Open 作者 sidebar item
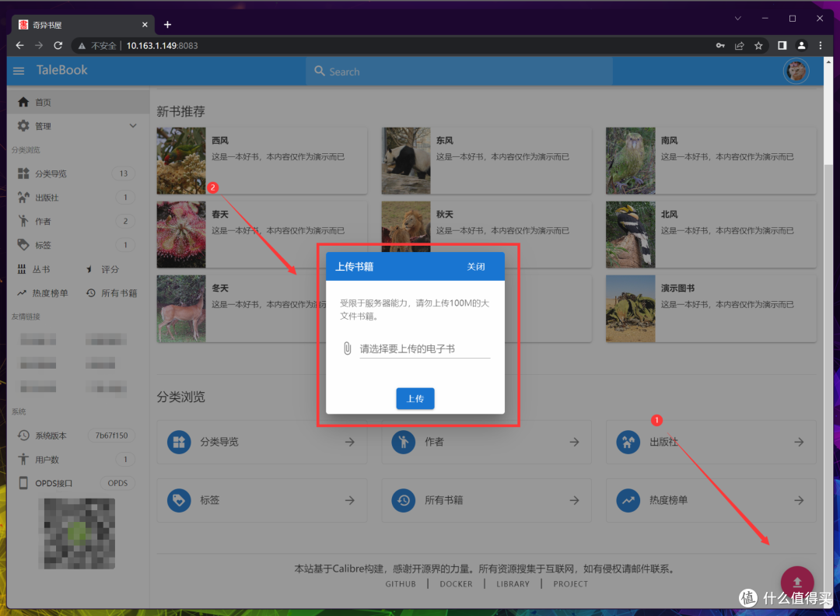The width and height of the screenshot is (840, 616). pyautogui.click(x=79, y=221)
